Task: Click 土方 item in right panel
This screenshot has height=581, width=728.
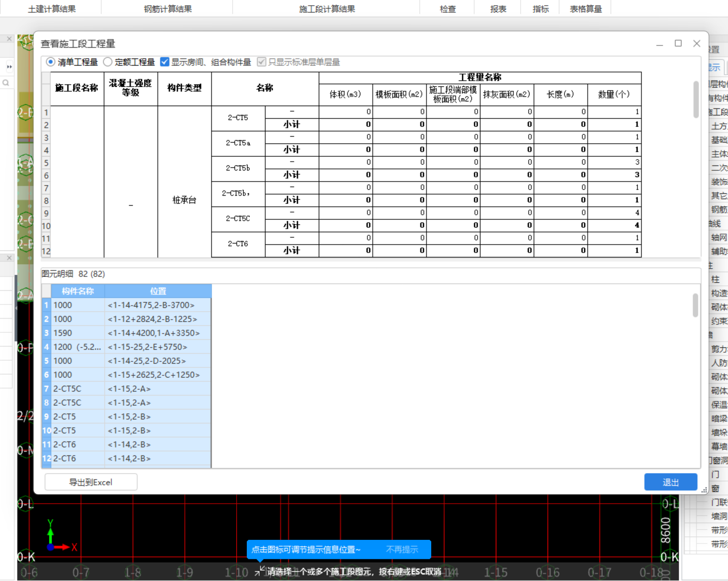Action: pos(719,126)
